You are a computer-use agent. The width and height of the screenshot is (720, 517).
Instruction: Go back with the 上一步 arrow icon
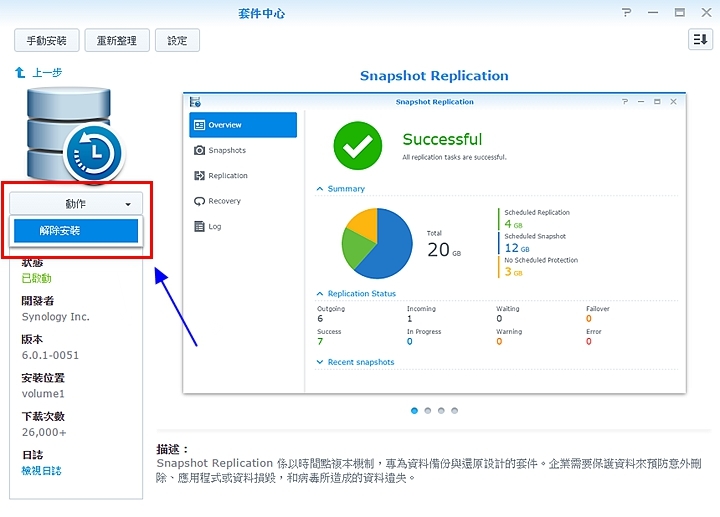coord(20,72)
